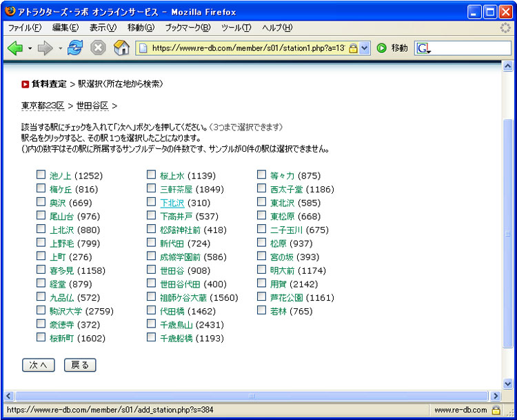The height and width of the screenshot is (420, 517).
Task: Click the padlock icon in address bar
Action: tap(353, 48)
